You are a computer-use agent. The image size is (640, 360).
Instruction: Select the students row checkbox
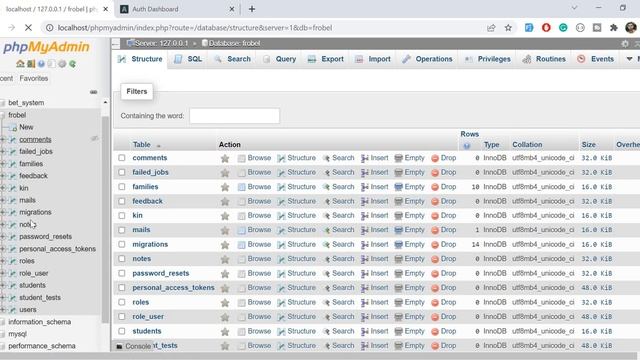click(x=122, y=331)
